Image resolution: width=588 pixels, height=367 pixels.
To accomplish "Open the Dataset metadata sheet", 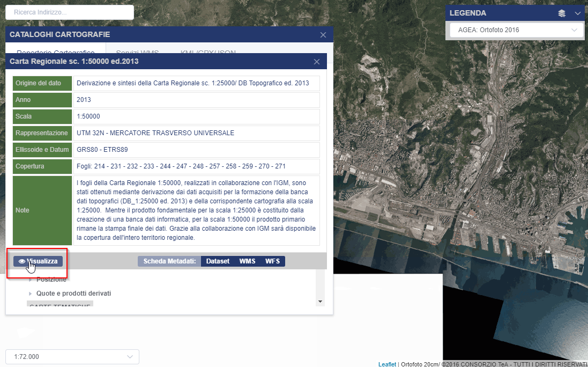I will (218, 261).
